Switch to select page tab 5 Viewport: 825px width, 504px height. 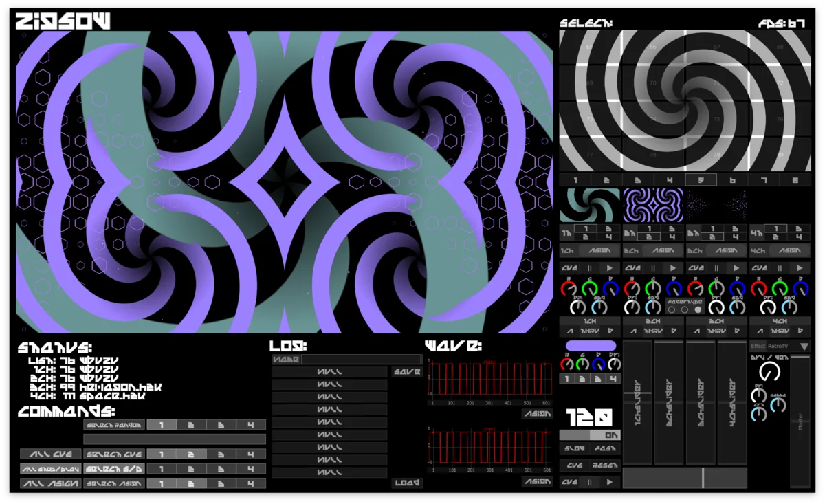(x=701, y=180)
